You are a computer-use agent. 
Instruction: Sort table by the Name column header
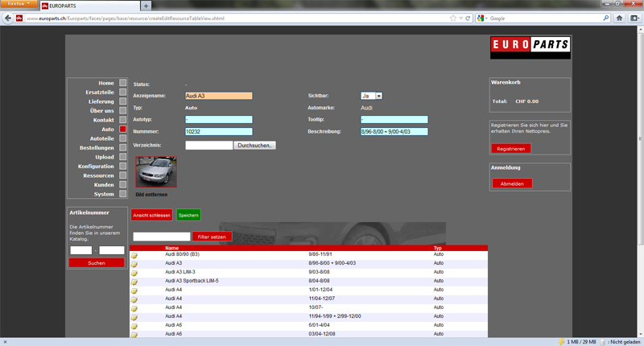click(x=171, y=248)
